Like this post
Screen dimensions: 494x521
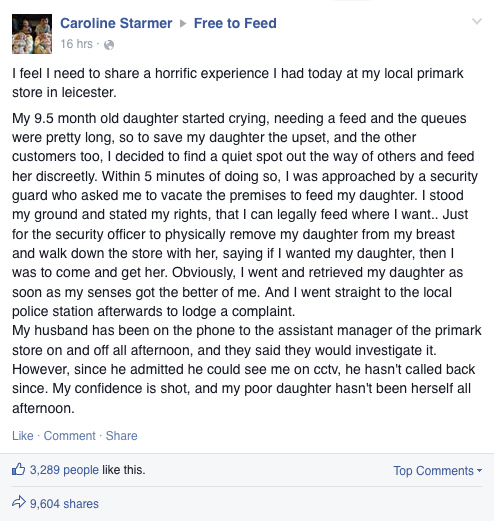click(23, 436)
